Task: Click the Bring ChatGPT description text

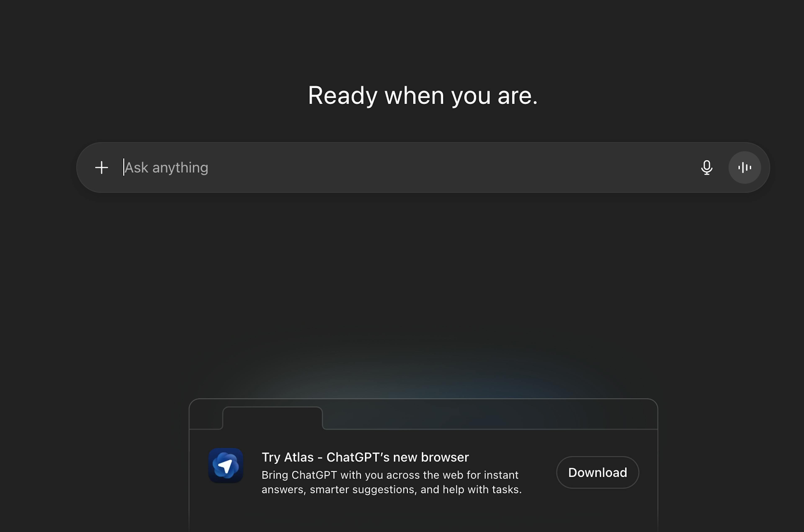Action: point(392,482)
